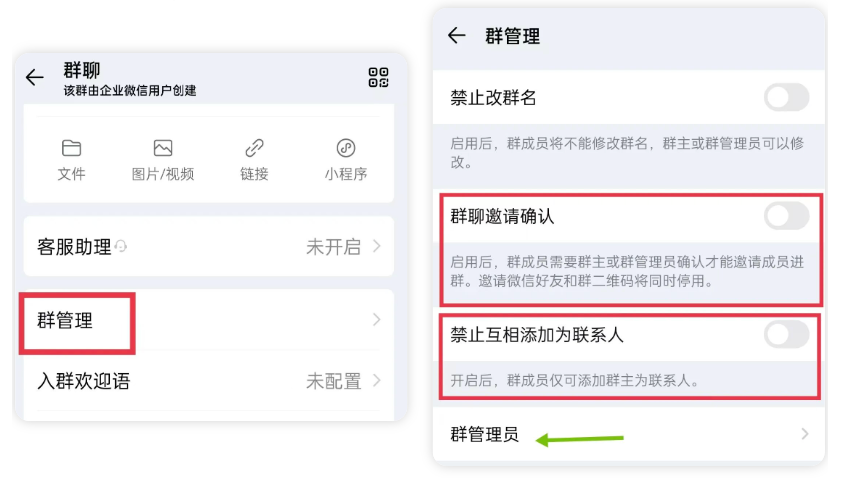Tap the headset icon beside 客服助理
This screenshot has height=478, width=844.
tap(121, 246)
